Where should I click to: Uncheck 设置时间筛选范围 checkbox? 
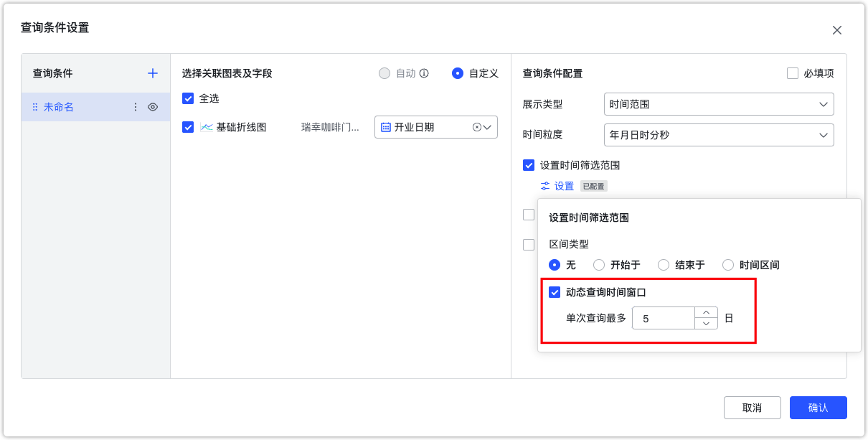pyautogui.click(x=529, y=165)
